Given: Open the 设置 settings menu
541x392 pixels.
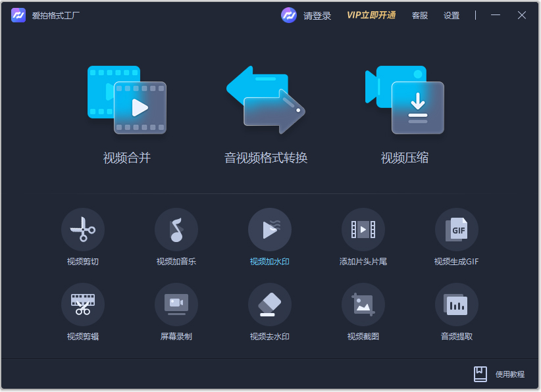Looking at the screenshot, I should pyautogui.click(x=451, y=16).
